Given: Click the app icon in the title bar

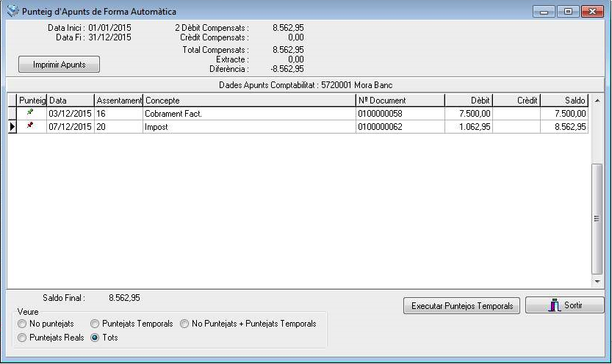Looking at the screenshot, I should 13,11.
